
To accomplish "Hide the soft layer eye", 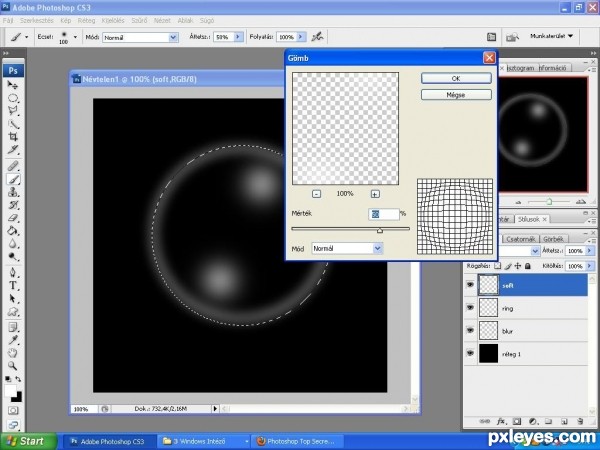I will tap(470, 285).
